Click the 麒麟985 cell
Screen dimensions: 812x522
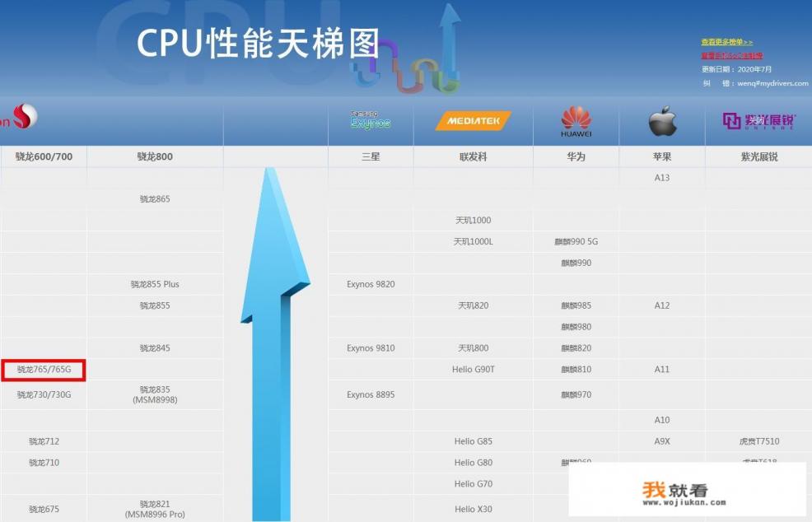point(576,305)
